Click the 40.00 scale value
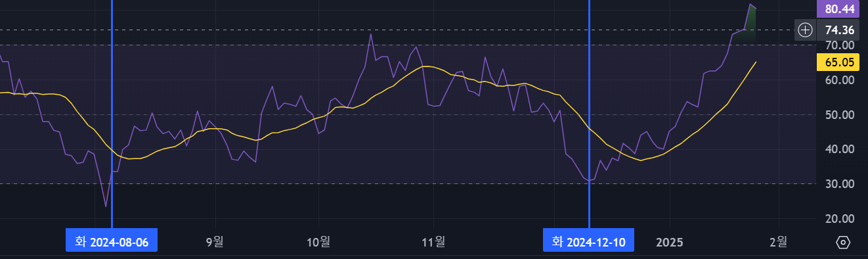The height and width of the screenshot is (259, 868). coord(839,149)
